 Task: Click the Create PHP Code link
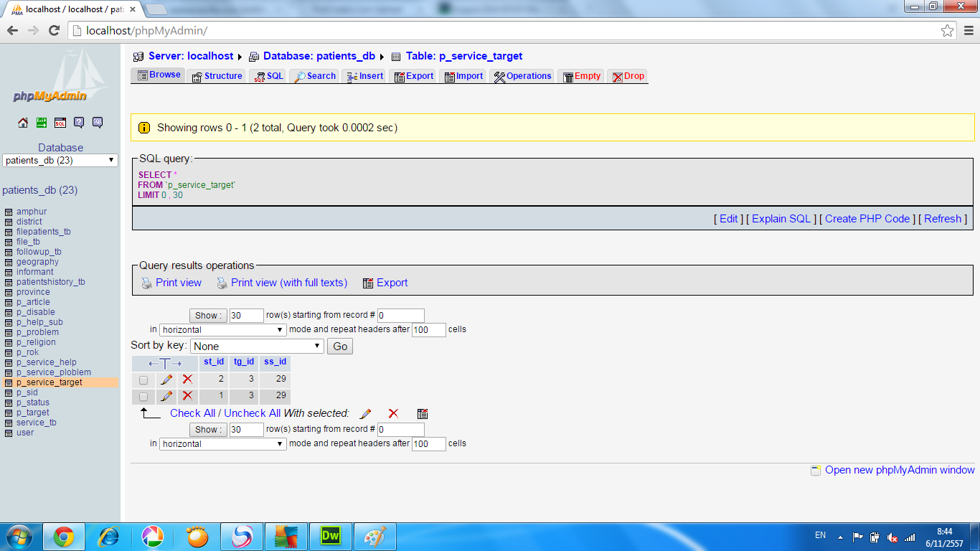point(867,219)
